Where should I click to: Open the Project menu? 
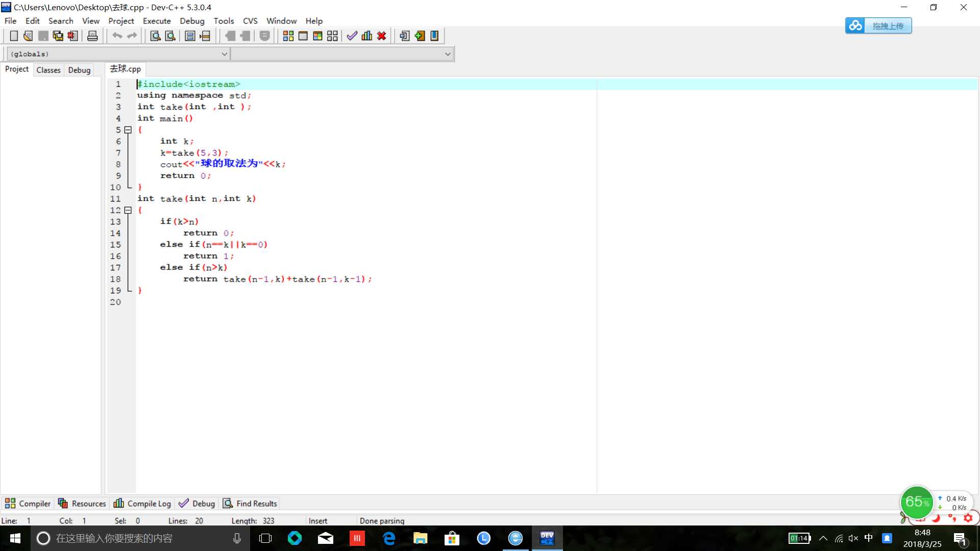[121, 21]
